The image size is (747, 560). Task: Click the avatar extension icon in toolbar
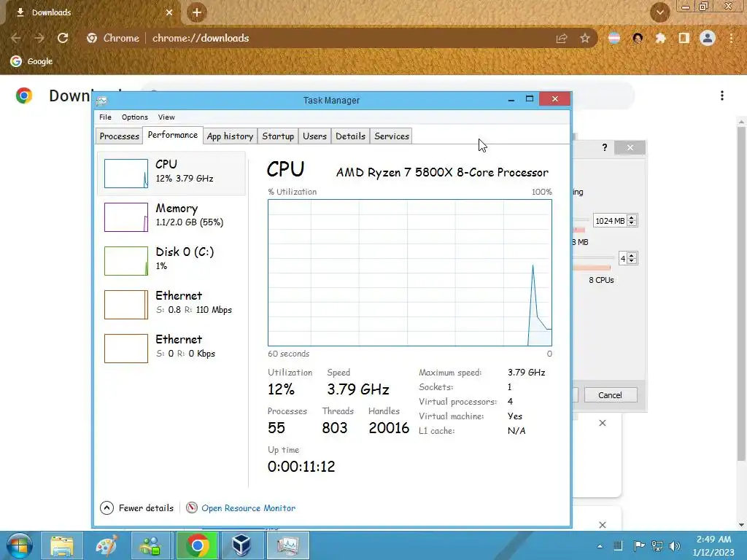point(638,38)
